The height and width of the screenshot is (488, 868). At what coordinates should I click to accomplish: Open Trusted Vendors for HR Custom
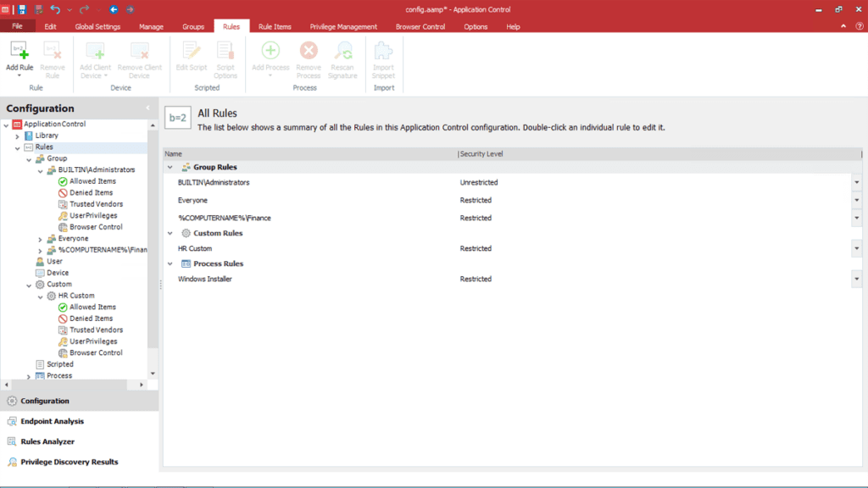pos(95,330)
